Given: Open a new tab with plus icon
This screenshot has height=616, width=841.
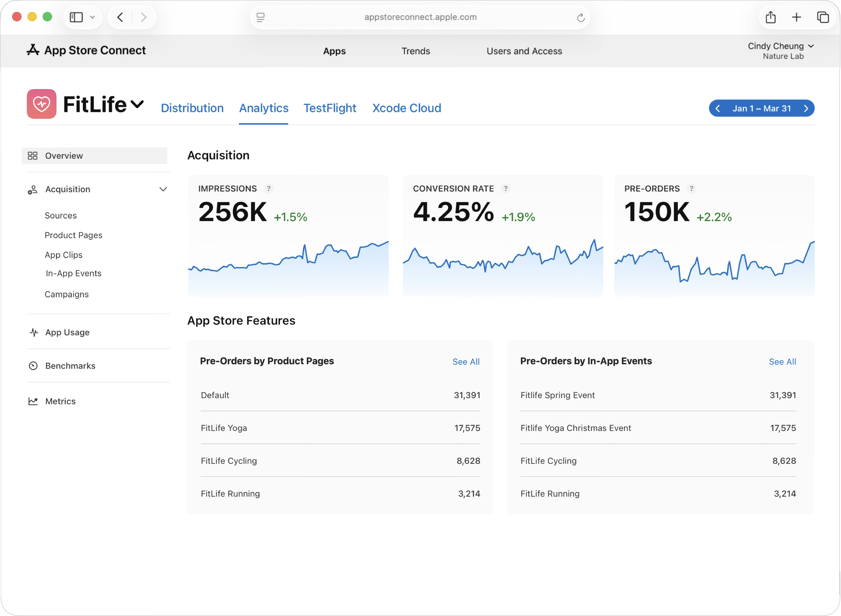Looking at the screenshot, I should (796, 17).
